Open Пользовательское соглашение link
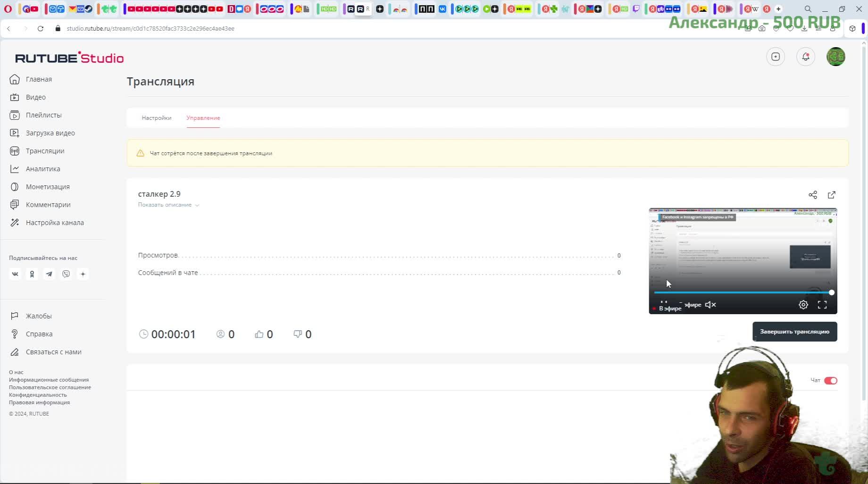 (x=50, y=387)
